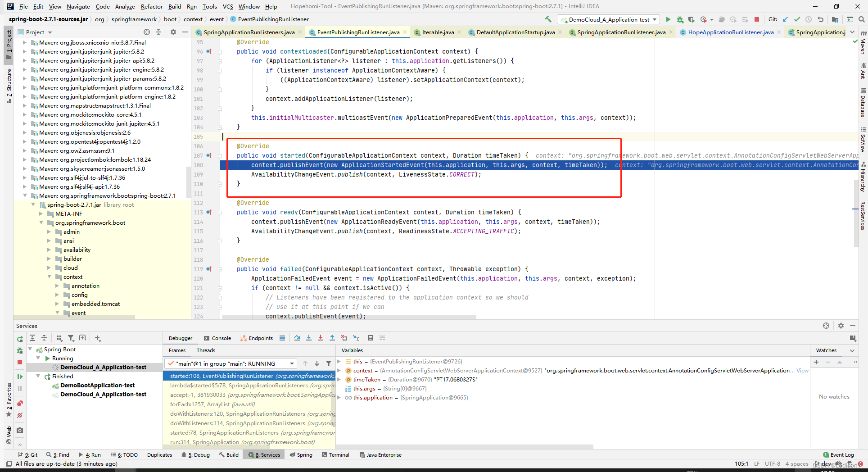Rerun the service in Services sidebar
The width and height of the screenshot is (868, 472).
point(20,339)
